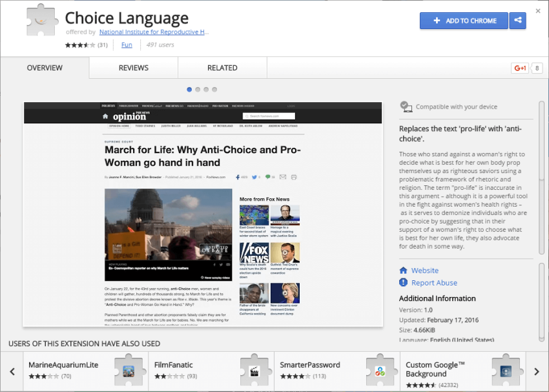Close the extension details dialog
The height and width of the screenshot is (392, 549).
point(538,11)
